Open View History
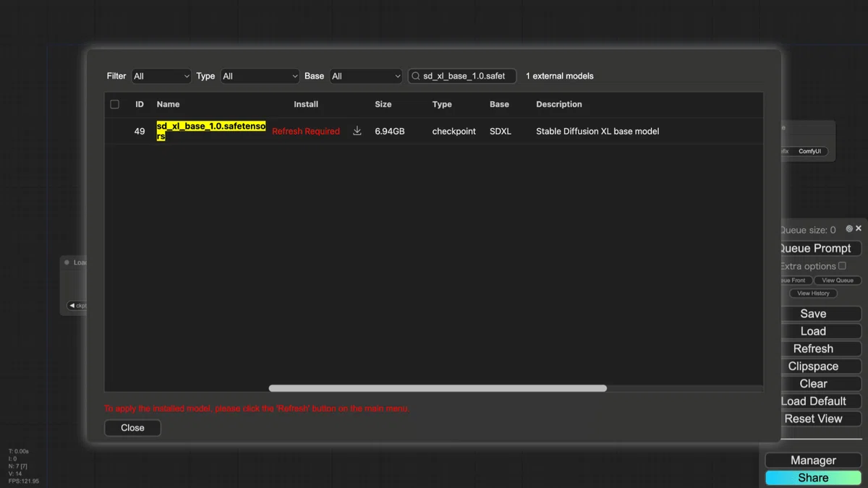This screenshot has width=868, height=488. click(x=813, y=294)
